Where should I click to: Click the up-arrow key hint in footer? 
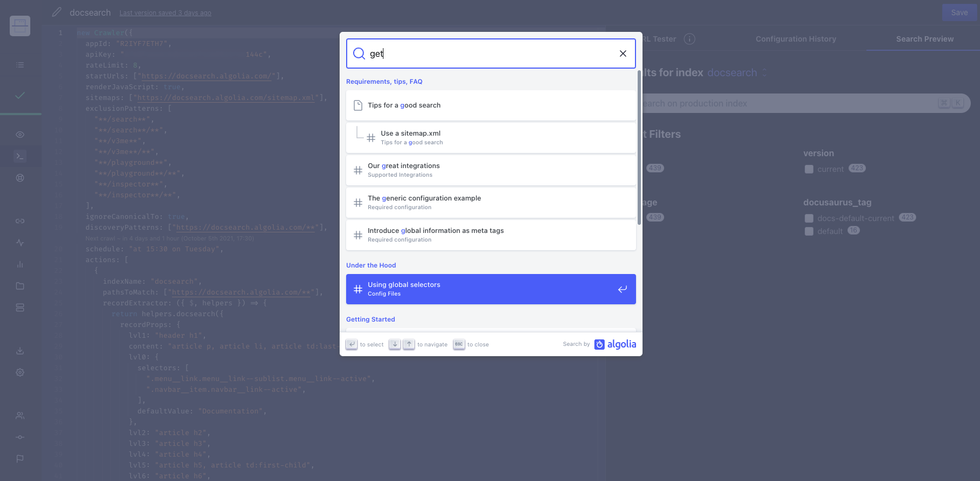click(409, 344)
